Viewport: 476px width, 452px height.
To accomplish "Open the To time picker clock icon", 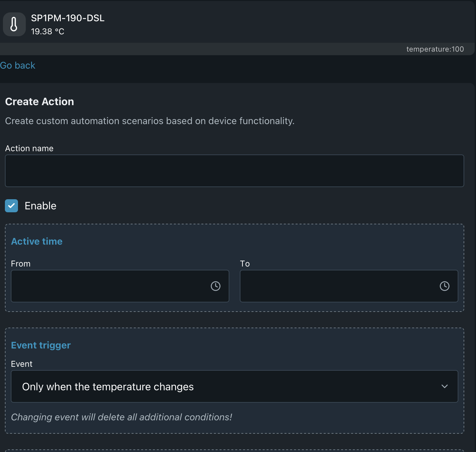I will [444, 286].
